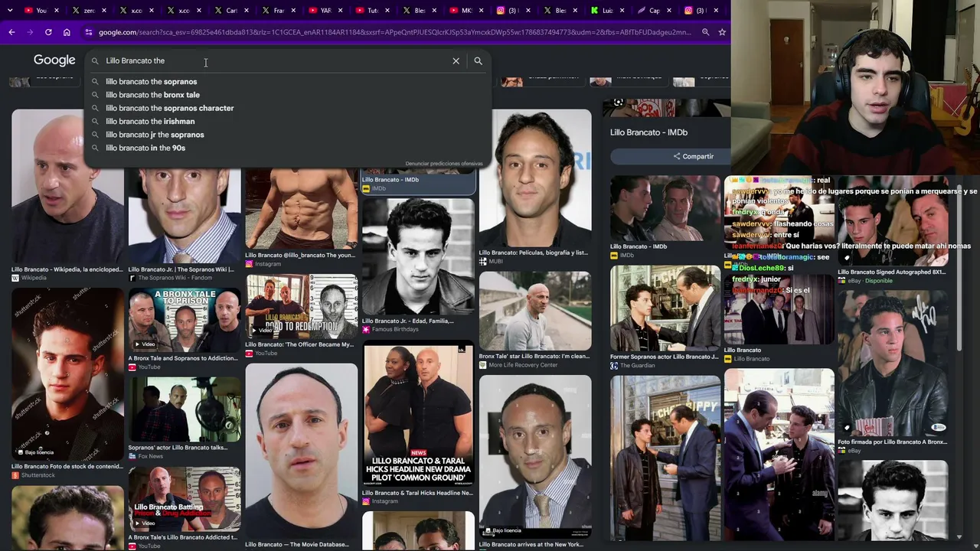Open MUBI 'Películas, biografía' image result
The height and width of the screenshot is (551, 980).
pos(535,178)
